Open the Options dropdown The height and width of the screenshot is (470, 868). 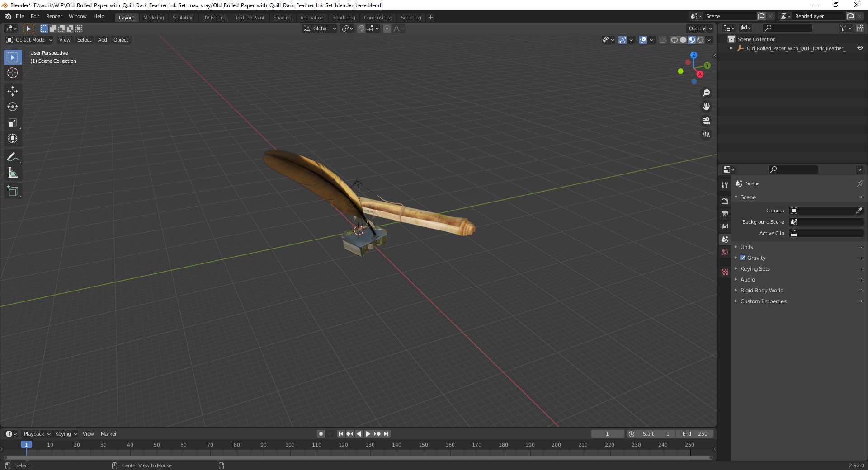point(700,28)
